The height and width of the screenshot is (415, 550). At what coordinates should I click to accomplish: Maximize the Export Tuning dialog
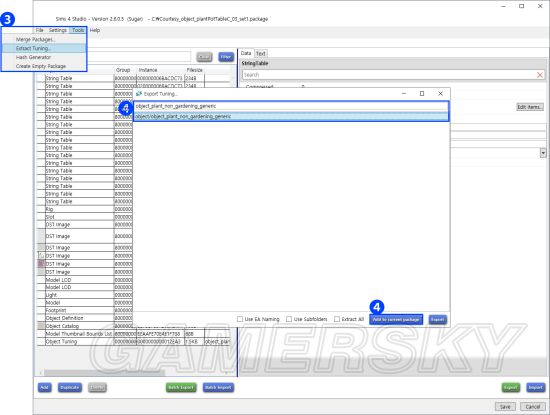click(x=422, y=94)
